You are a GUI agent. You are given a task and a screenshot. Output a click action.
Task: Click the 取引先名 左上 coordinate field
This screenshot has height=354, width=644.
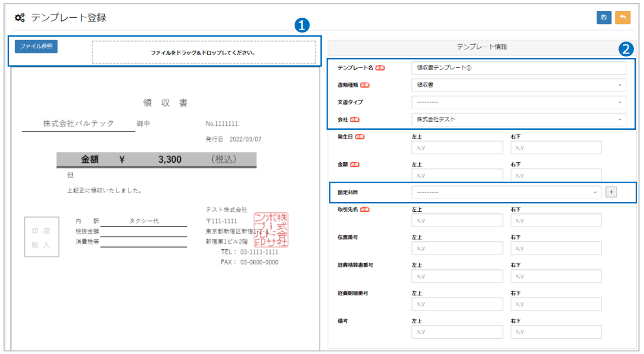(x=457, y=220)
